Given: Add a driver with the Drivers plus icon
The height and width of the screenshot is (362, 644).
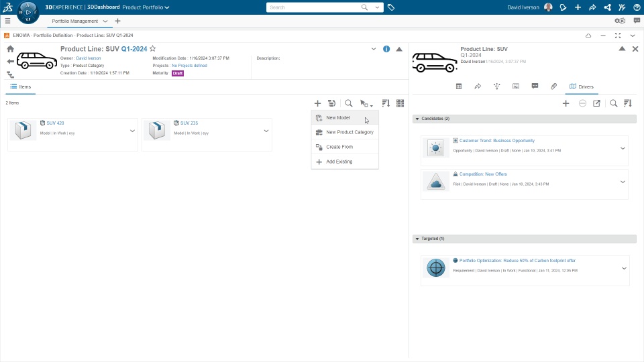Looking at the screenshot, I should click(566, 103).
